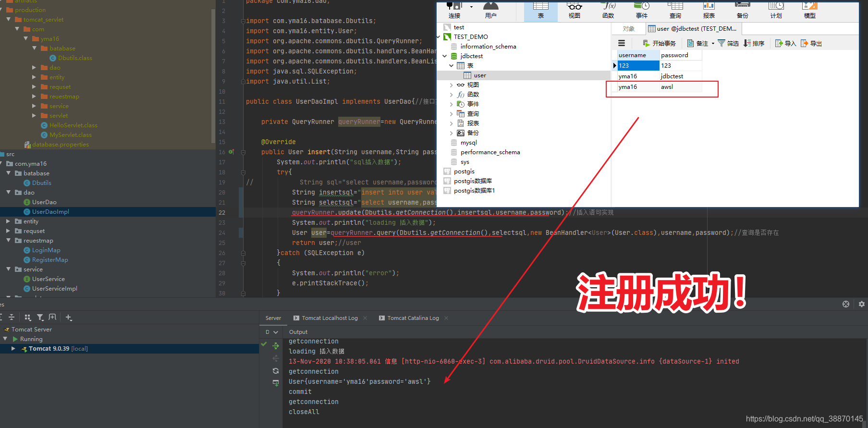Open the 函数 functions toolbar icon
The height and width of the screenshot is (428, 868).
pos(608,10)
